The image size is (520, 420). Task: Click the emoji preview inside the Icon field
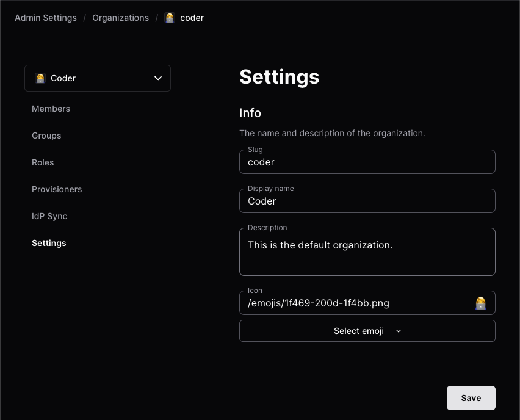[481, 303]
